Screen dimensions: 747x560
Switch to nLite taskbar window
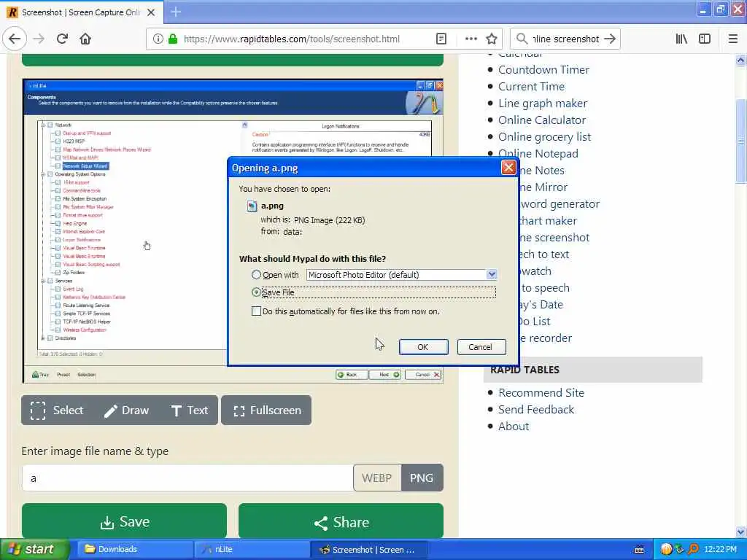coord(252,549)
